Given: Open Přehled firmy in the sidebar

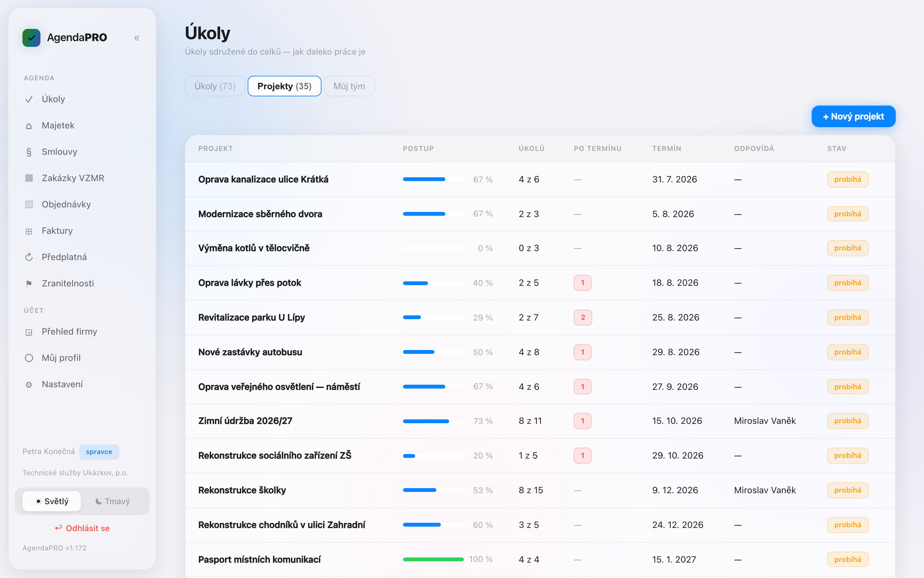Looking at the screenshot, I should (x=82, y=331).
